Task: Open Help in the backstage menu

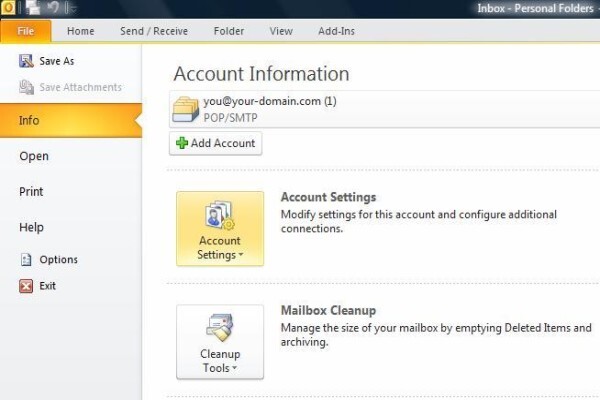Action: (31, 227)
